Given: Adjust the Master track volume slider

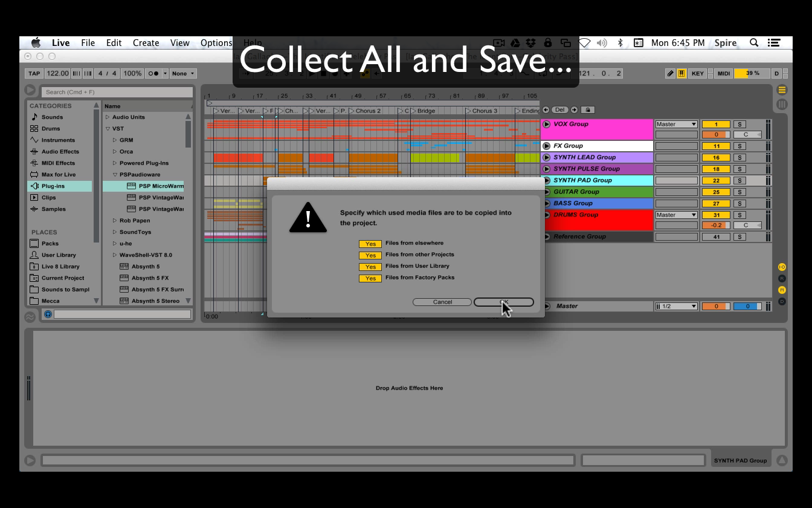Looking at the screenshot, I should 716,307.
